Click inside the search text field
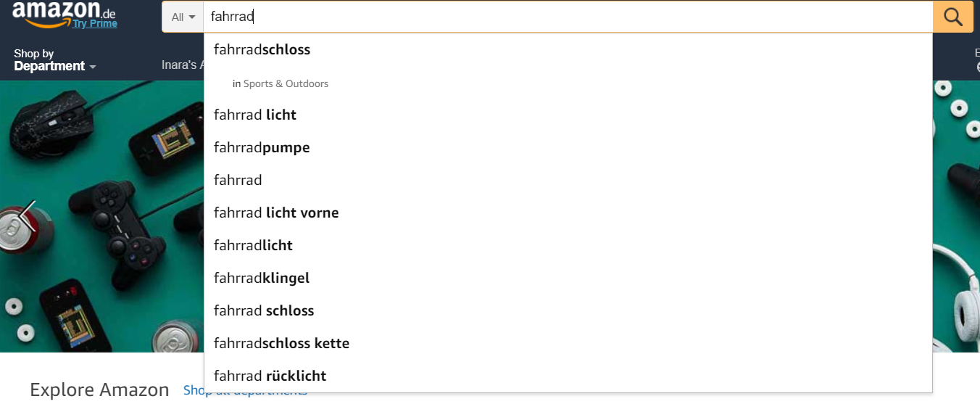Viewport: 980px width, 404px height. (x=565, y=17)
